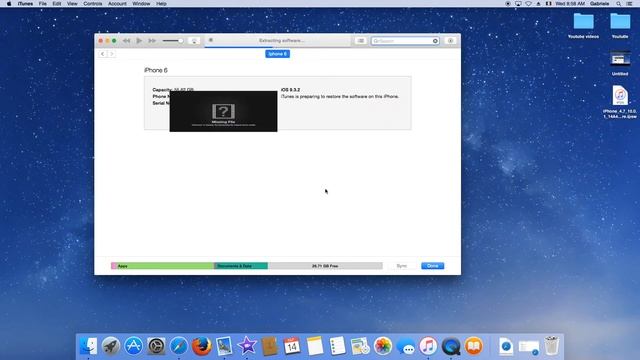Open Calendar from the Dock
Image resolution: width=640 pixels, height=360 pixels.
(292, 346)
